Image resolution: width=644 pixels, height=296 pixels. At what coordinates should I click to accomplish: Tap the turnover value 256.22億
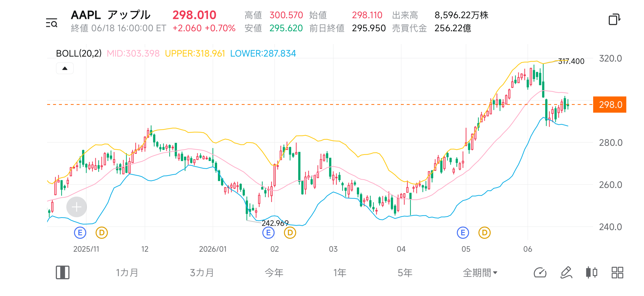pos(453,28)
